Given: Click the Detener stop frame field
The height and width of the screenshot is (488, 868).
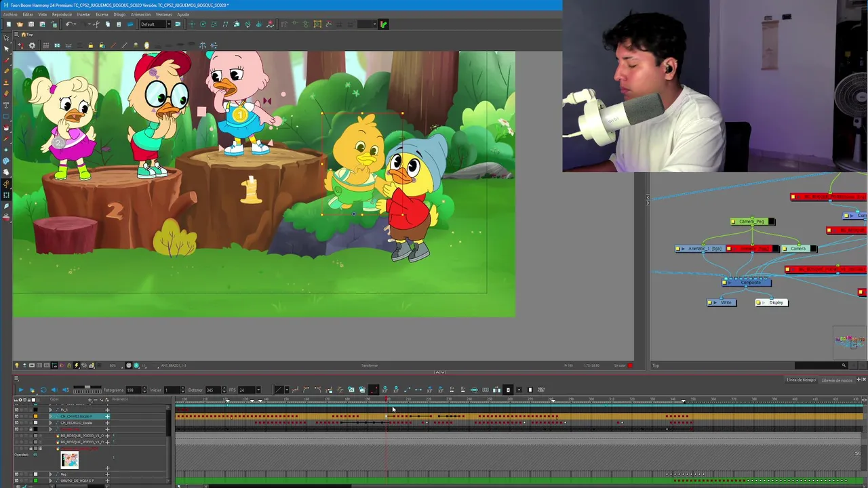Looking at the screenshot, I should tap(214, 390).
